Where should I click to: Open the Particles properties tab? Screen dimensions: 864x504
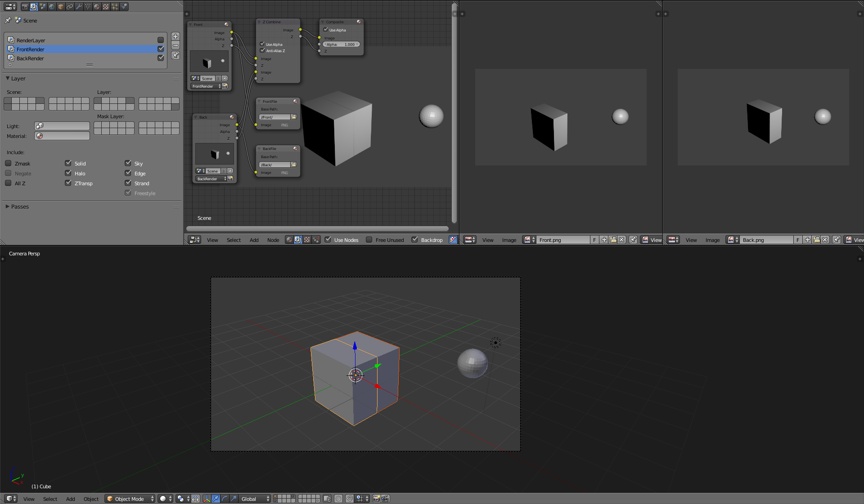115,7
